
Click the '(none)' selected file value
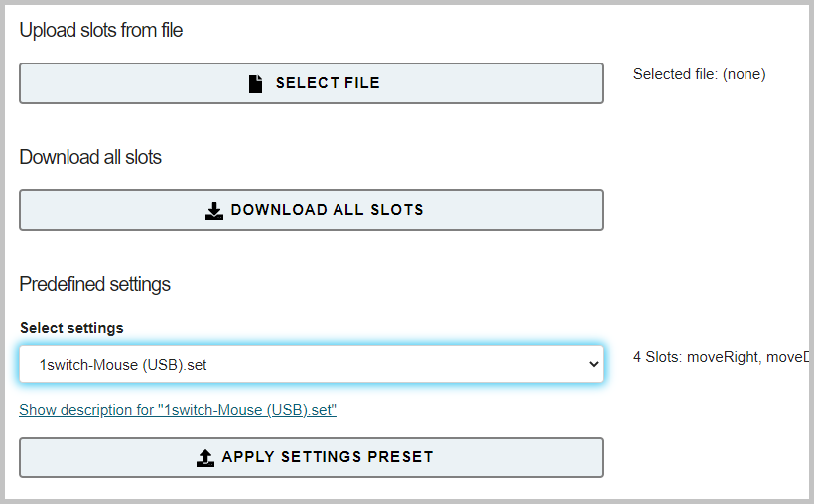pos(744,74)
